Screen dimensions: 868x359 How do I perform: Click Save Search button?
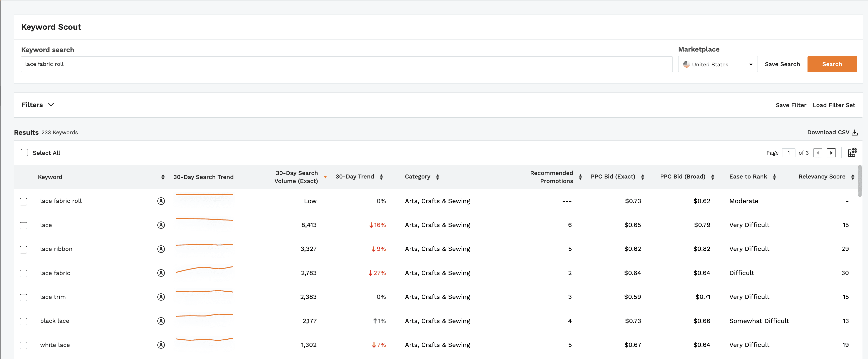coord(782,64)
